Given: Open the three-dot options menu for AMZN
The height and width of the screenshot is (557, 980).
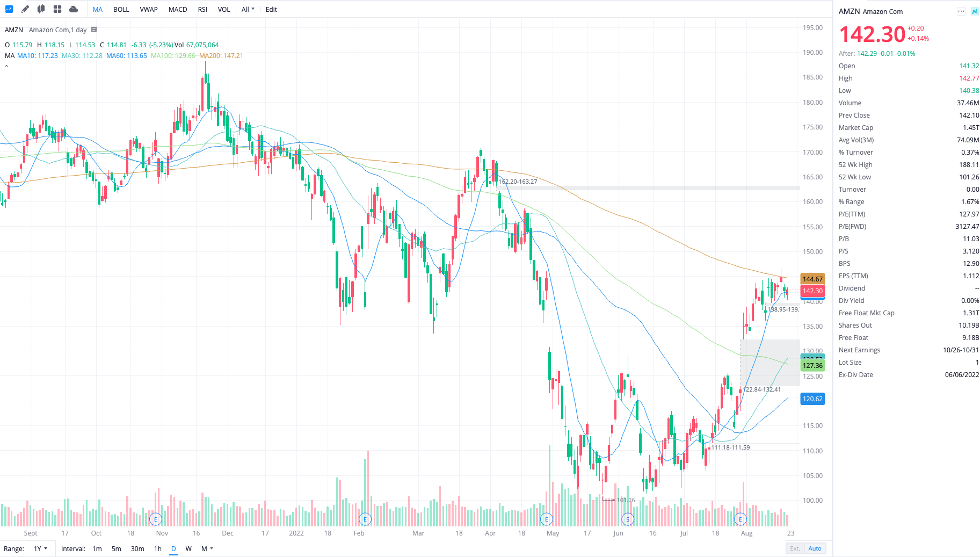Looking at the screenshot, I should pyautogui.click(x=961, y=11).
